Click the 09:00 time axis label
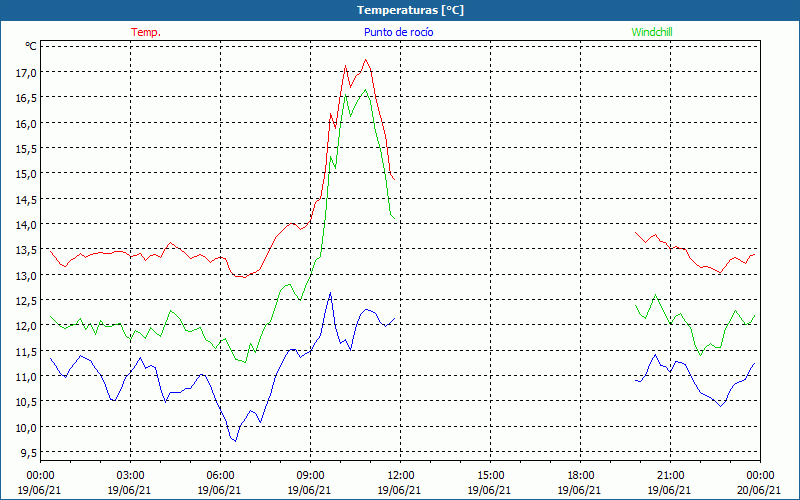 [x=310, y=476]
